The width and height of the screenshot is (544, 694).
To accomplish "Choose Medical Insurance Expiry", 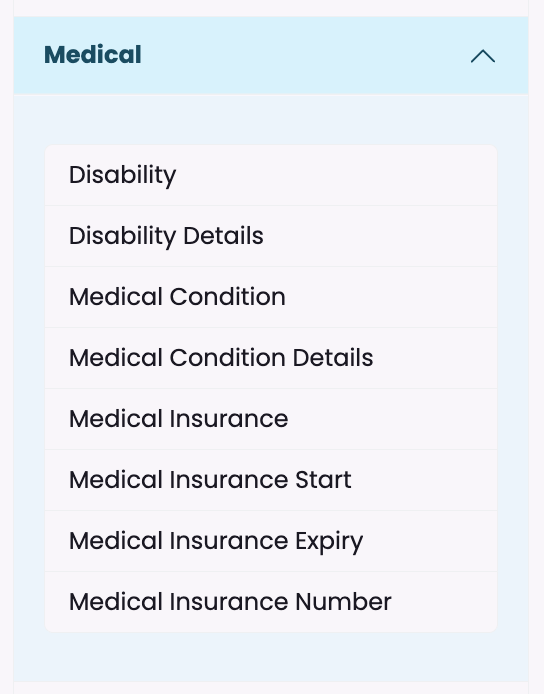I will tap(271, 541).
